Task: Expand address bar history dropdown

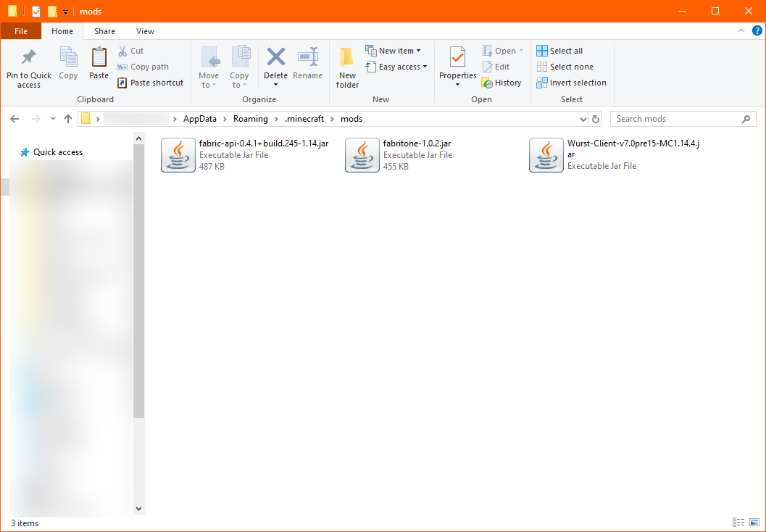Action: [583, 119]
